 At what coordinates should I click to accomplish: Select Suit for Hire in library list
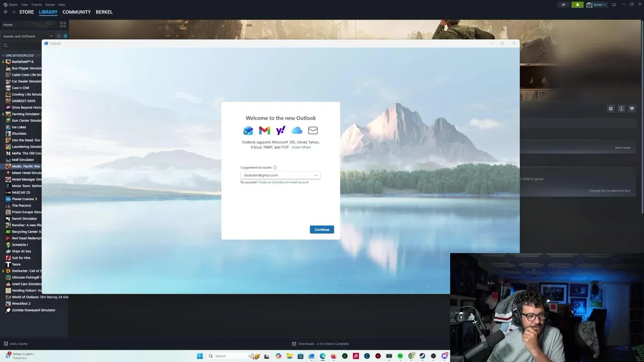[21, 258]
